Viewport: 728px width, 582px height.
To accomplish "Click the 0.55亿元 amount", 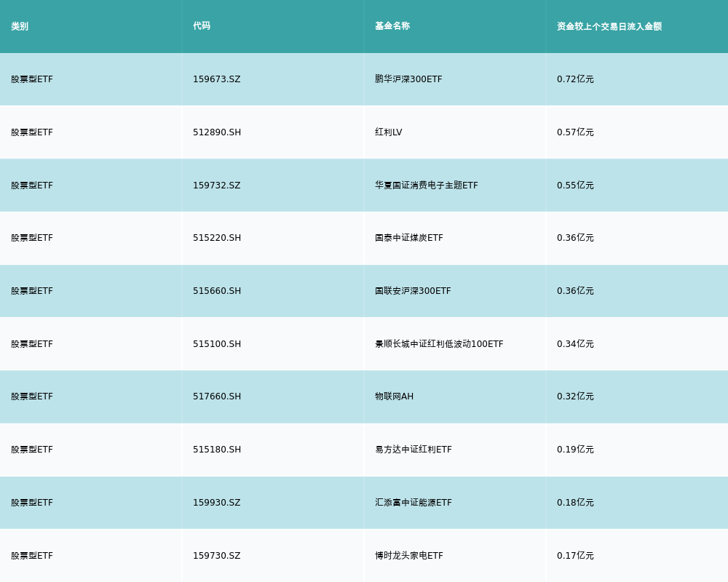I will tap(575, 186).
